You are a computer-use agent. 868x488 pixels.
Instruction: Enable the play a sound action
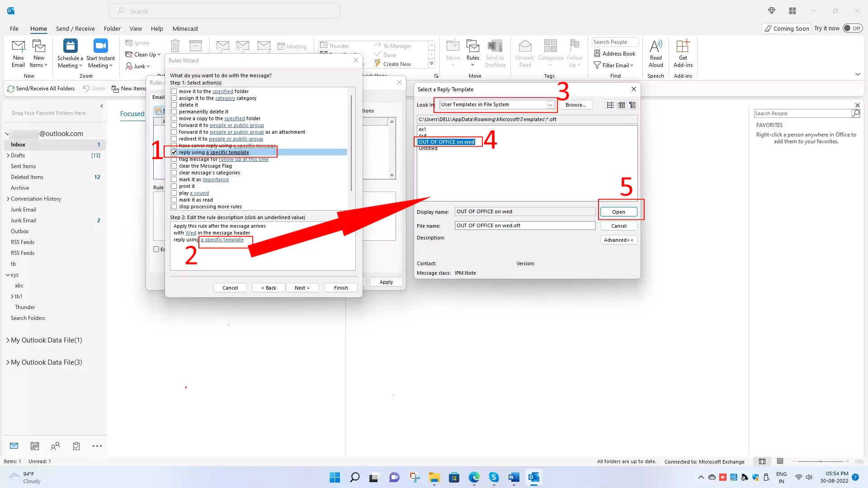point(174,193)
